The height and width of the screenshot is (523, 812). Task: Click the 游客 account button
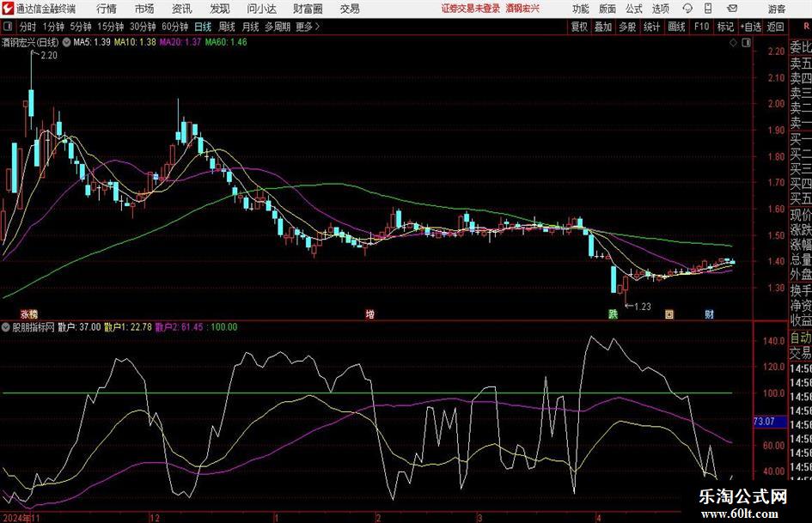(777, 9)
